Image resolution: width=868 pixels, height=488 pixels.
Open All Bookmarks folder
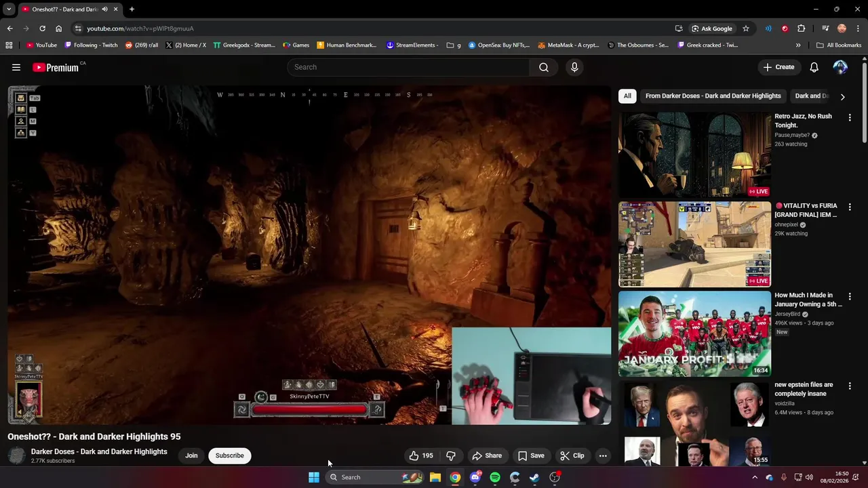(839, 45)
